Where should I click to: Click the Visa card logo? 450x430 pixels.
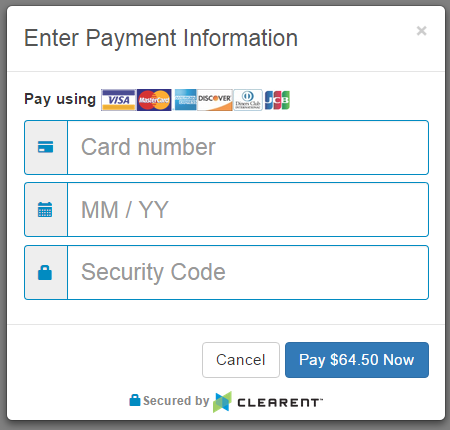coord(118,100)
